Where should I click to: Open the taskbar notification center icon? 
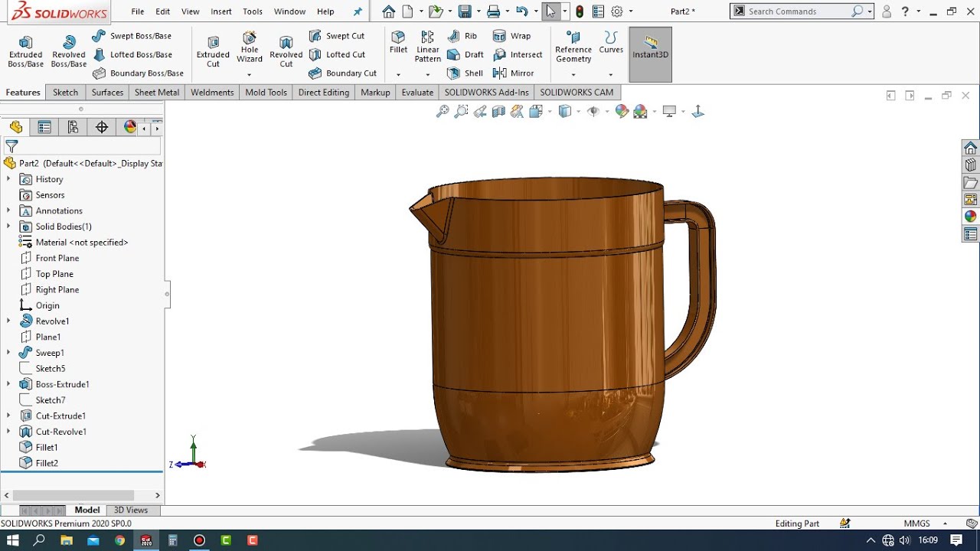956,540
